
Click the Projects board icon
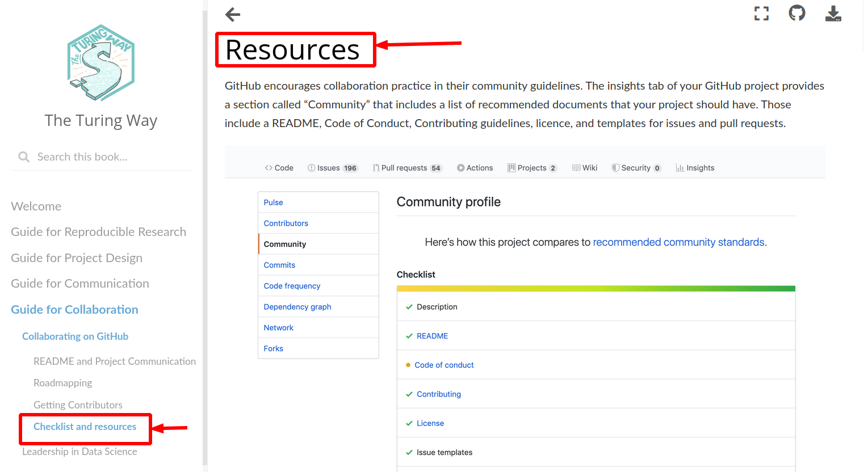pyautogui.click(x=511, y=168)
